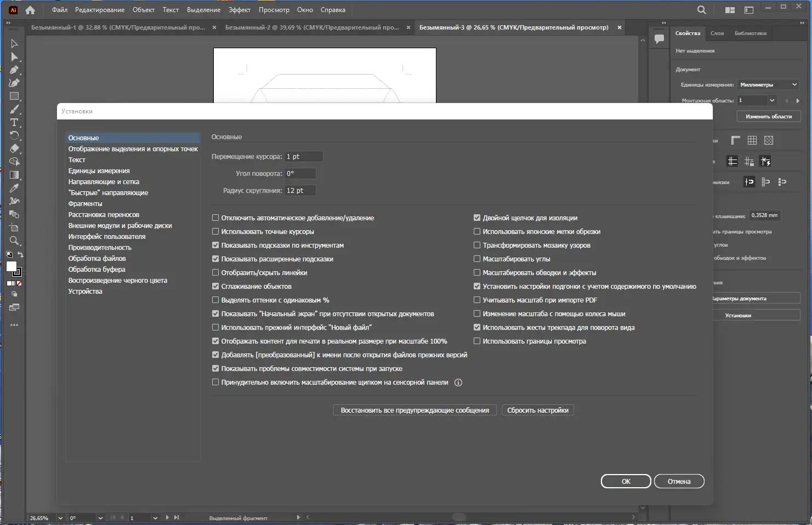Enable "Изменение масштаба с помощью колеса мыши"

[477, 314]
